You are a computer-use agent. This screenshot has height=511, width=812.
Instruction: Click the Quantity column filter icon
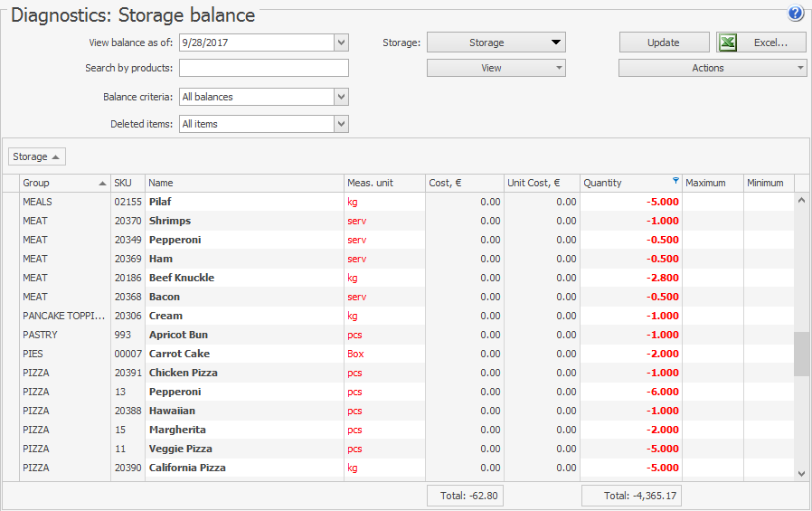(675, 182)
